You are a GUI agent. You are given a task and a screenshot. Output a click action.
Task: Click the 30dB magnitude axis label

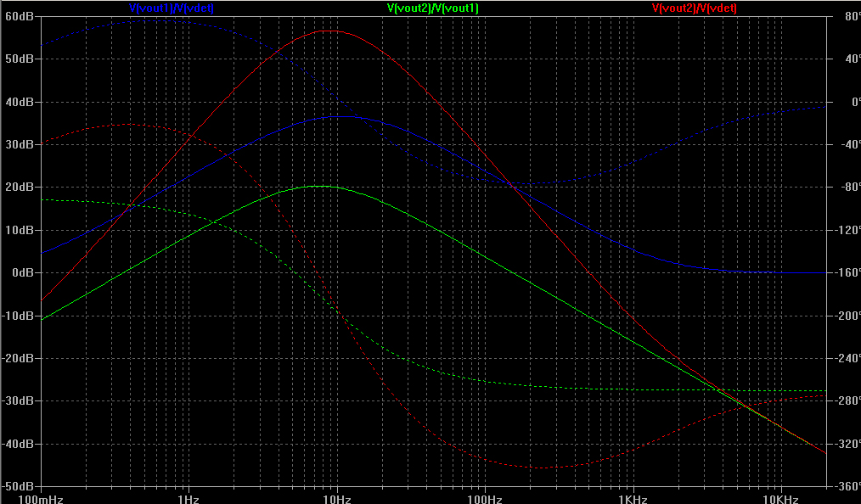click(20, 144)
